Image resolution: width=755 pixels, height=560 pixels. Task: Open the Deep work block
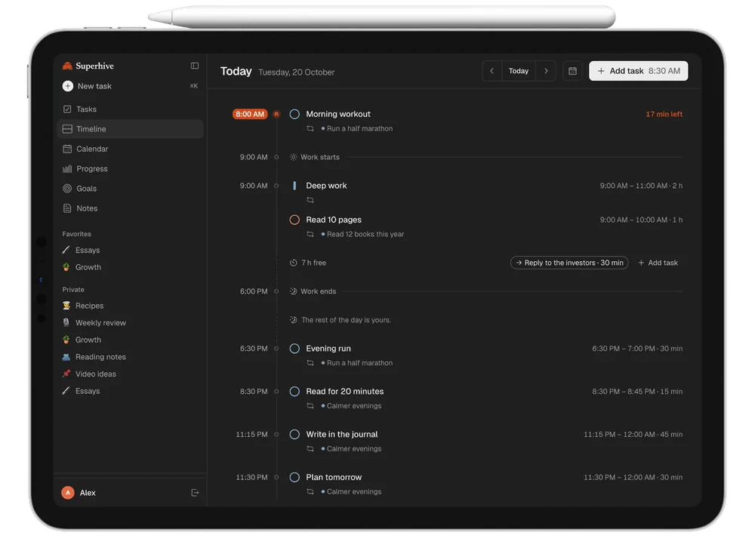coord(326,186)
